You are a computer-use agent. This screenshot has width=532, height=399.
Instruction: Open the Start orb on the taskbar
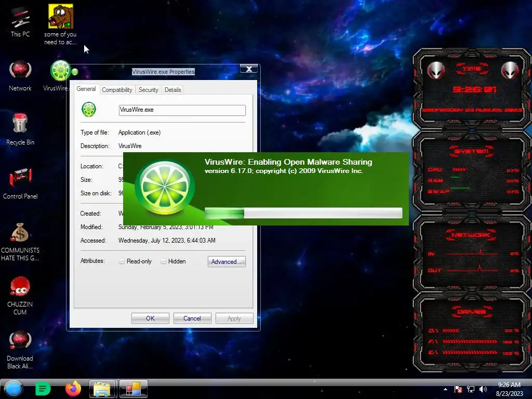(13, 389)
